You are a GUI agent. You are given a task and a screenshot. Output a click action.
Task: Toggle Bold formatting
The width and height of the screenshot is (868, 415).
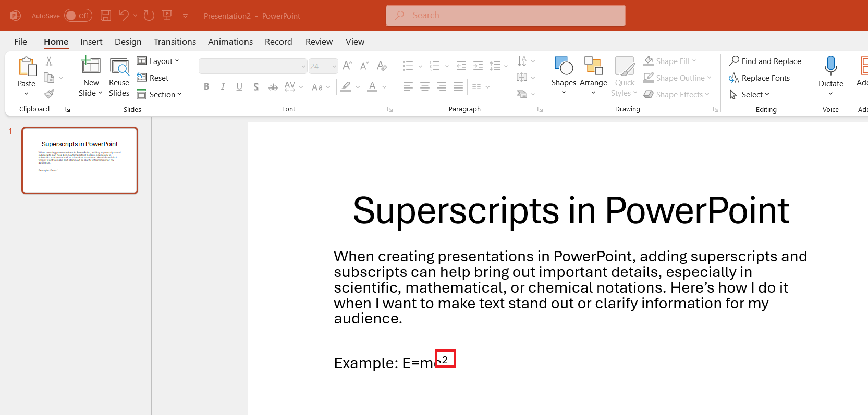(x=206, y=87)
